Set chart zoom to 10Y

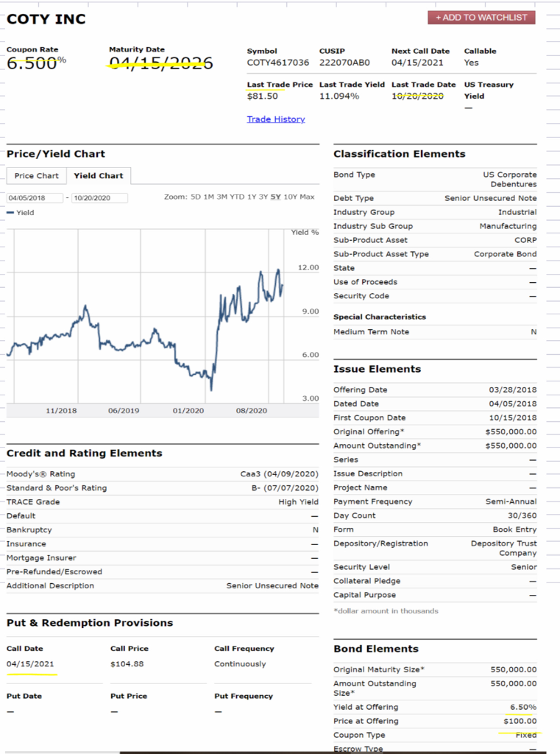(291, 197)
